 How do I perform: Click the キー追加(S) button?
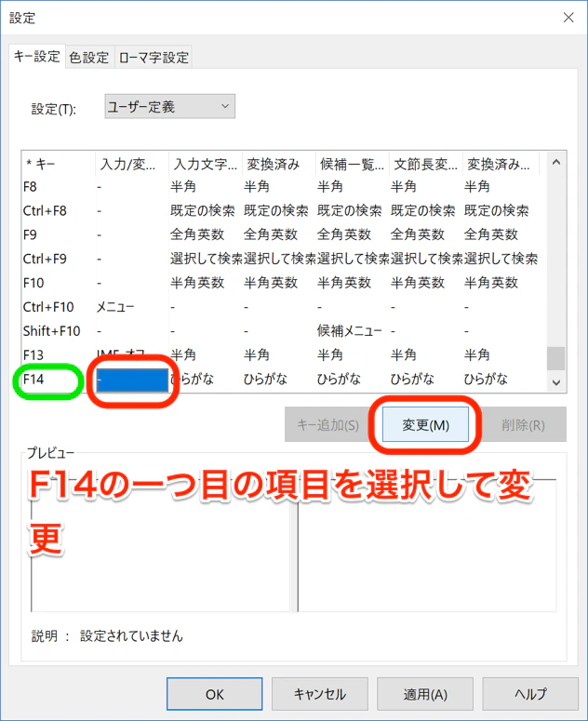point(327,424)
